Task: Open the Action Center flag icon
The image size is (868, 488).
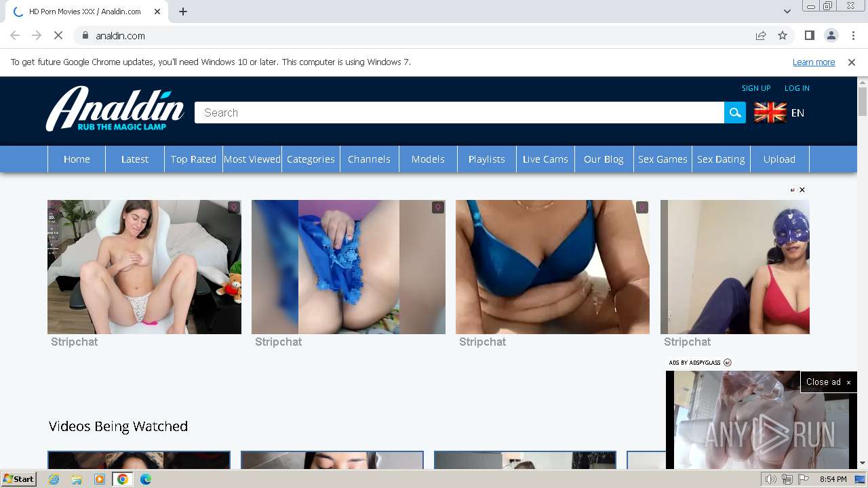Action: coord(804,479)
